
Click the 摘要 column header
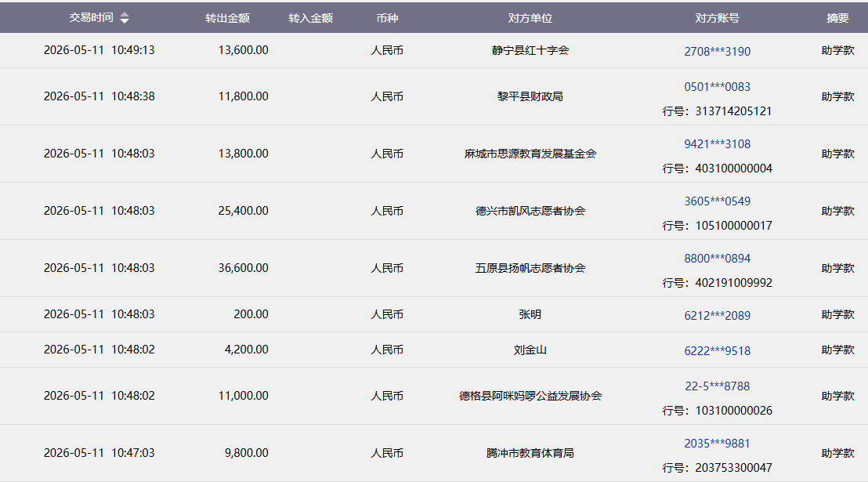coord(837,18)
